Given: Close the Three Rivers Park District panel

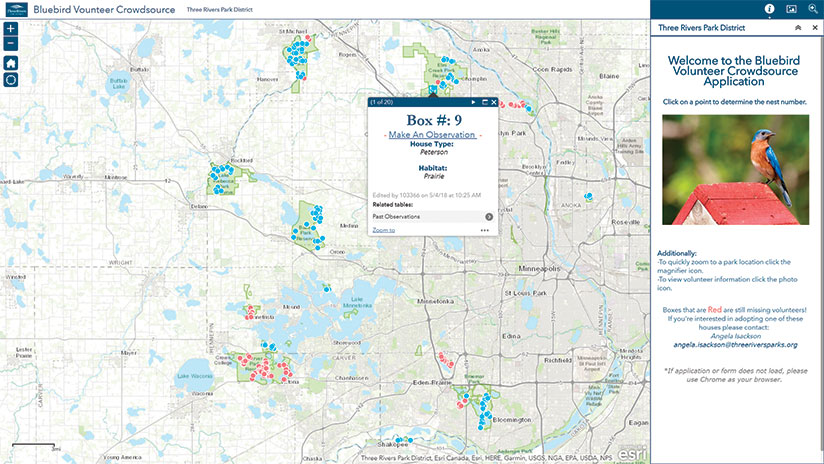Looking at the screenshot, I should [x=815, y=28].
